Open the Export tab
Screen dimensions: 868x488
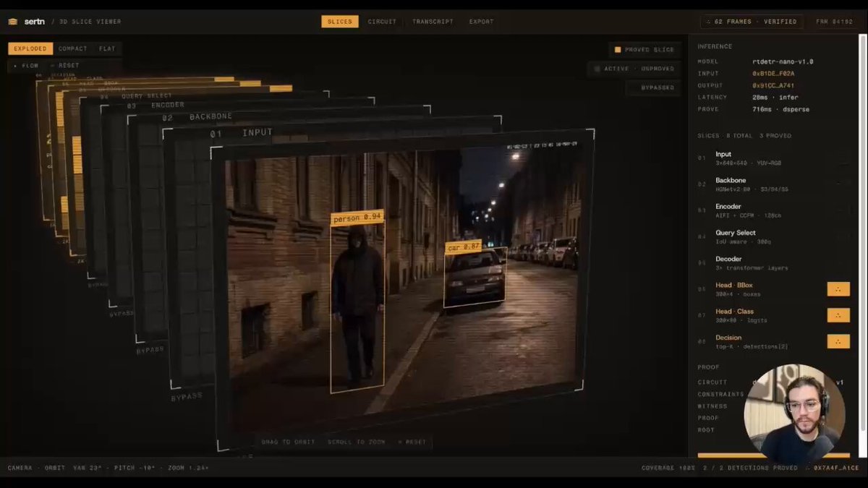click(481, 22)
